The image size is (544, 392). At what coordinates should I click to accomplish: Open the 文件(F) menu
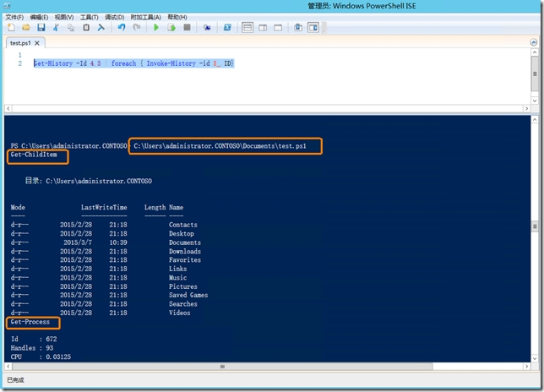coord(14,17)
